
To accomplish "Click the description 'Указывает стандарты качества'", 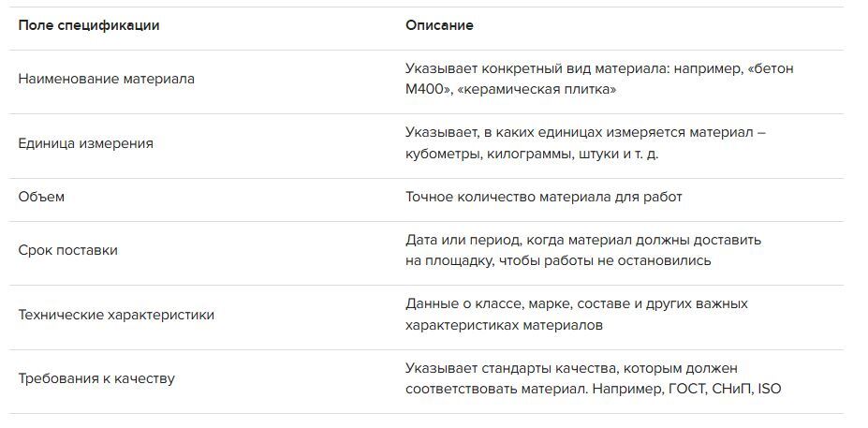I will point(594,378).
